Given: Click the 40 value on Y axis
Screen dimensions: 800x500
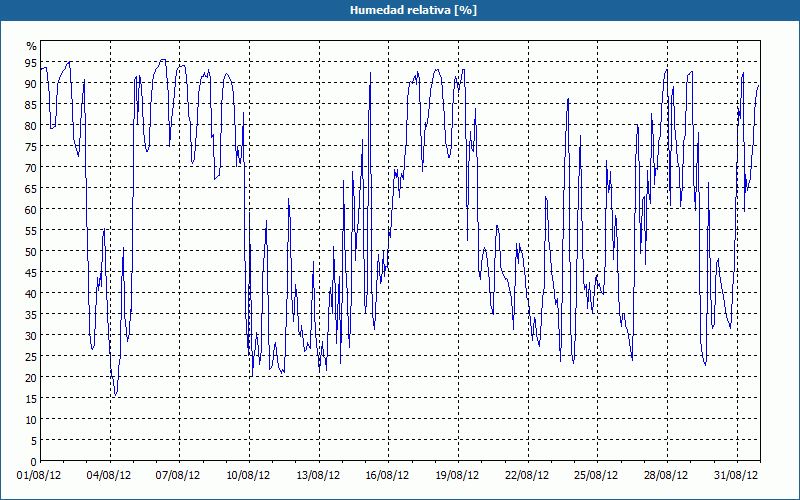Looking at the screenshot, I should point(31,293).
